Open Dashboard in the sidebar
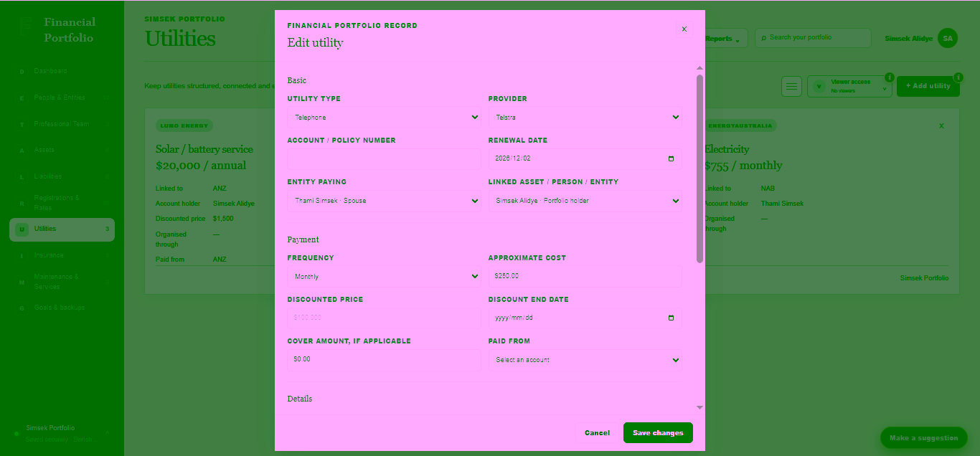 pos(62,71)
